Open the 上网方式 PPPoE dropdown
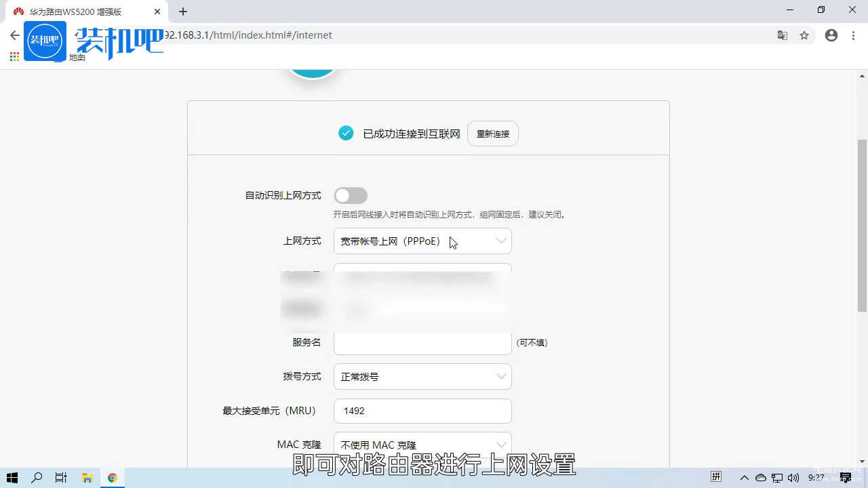Screen dimensions: 868x488 [x=422, y=241]
